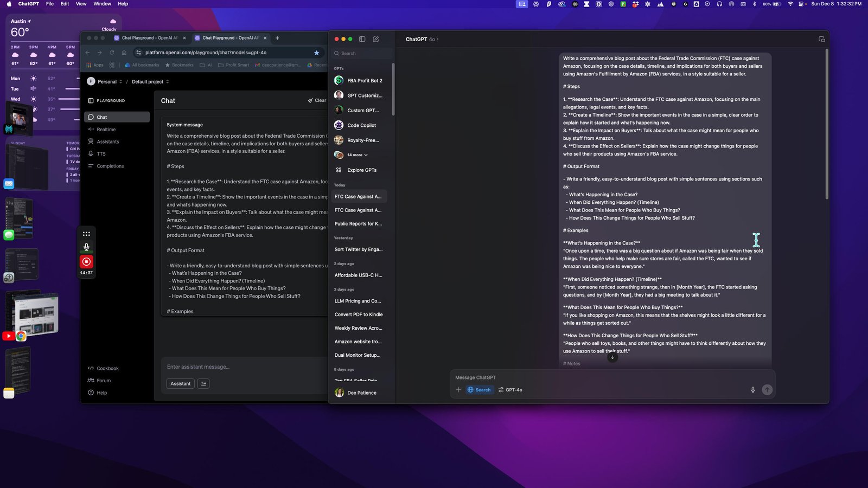This screenshot has height=488, width=868.
Task: Click the browser address bar URL
Action: point(206,53)
